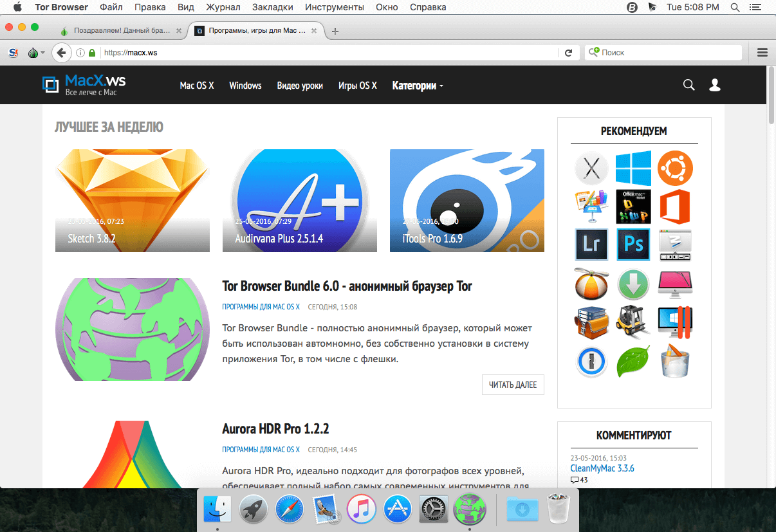Open the Parallels Desktop icon
The image size is (776, 532).
[676, 322]
